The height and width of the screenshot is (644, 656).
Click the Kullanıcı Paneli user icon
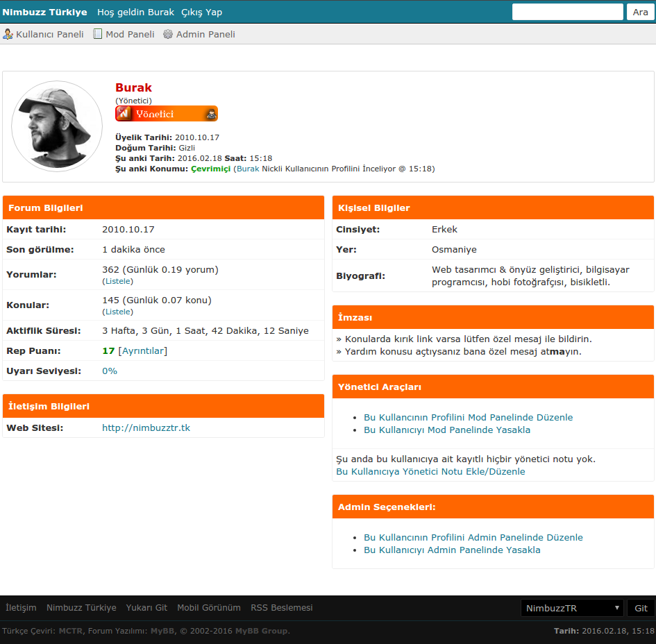point(8,34)
